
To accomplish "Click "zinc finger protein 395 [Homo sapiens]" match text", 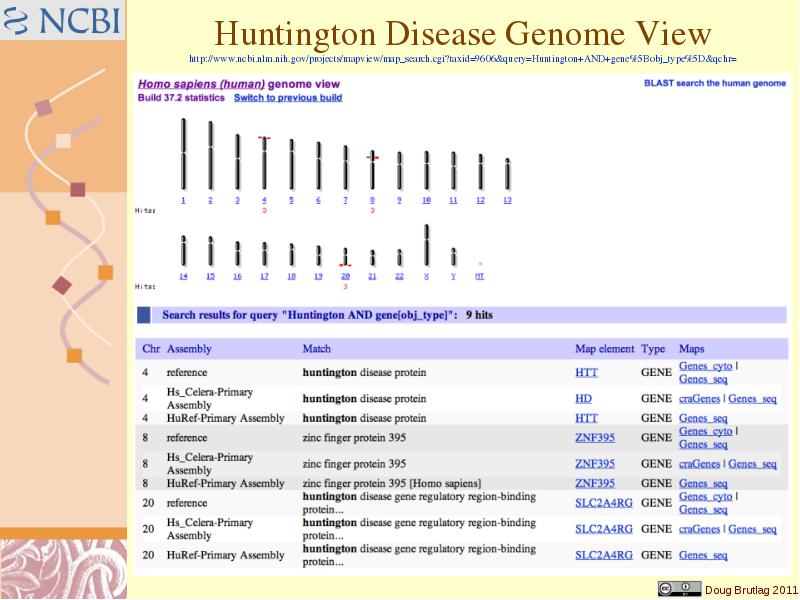I will click(x=391, y=483).
